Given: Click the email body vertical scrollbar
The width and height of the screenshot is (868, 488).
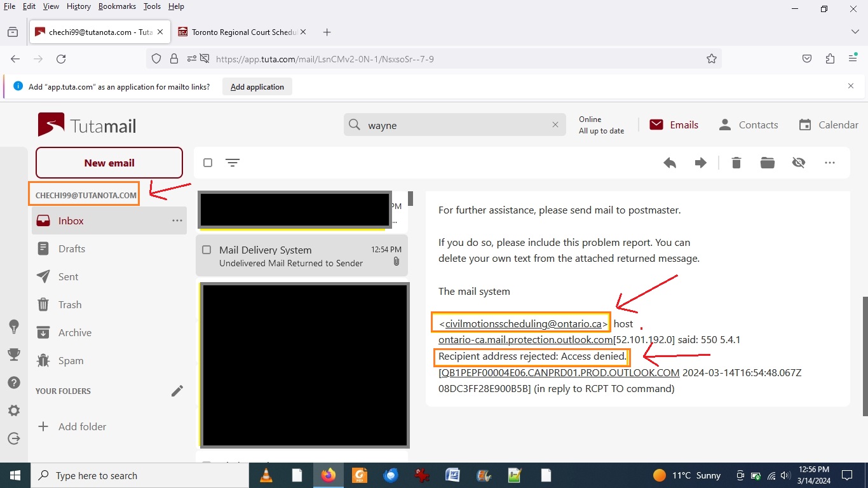Looking at the screenshot, I should (864, 356).
